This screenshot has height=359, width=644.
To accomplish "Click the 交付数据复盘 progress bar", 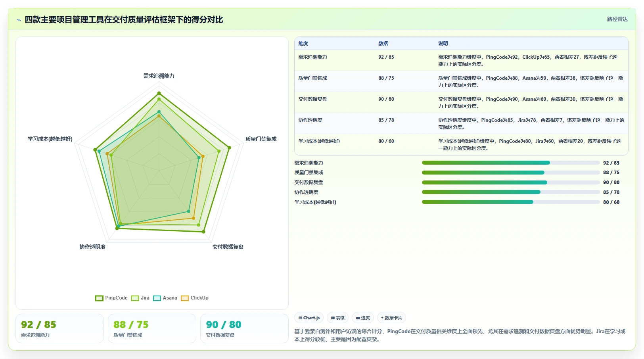I will 511,182.
